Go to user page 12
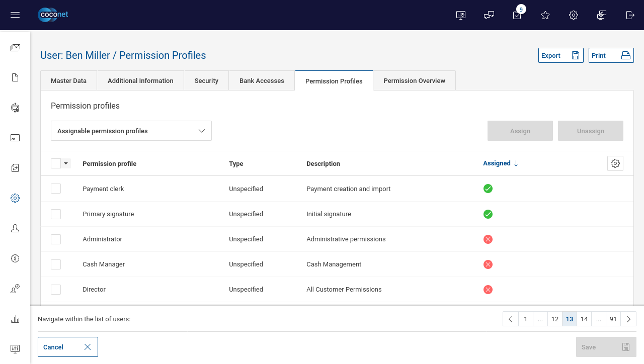Screen dimensions: 644x364 555,319
